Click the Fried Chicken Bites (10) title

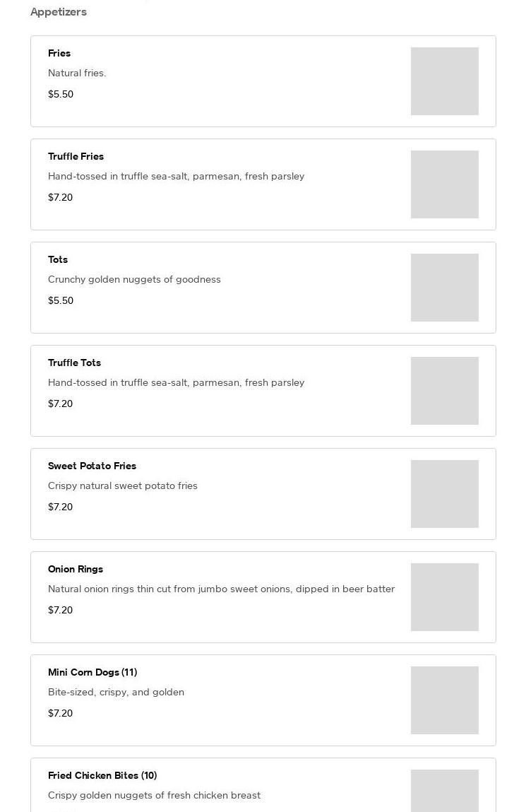[x=102, y=775]
